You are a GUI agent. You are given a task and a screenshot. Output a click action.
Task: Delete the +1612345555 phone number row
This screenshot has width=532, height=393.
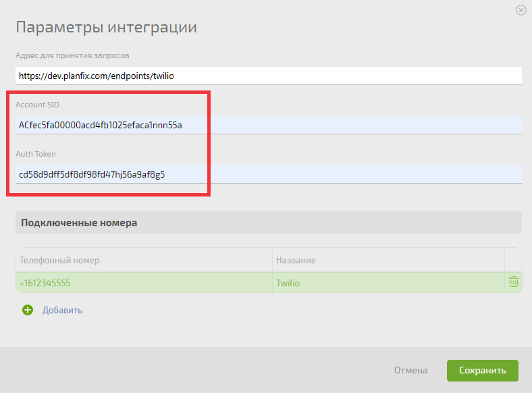(513, 282)
